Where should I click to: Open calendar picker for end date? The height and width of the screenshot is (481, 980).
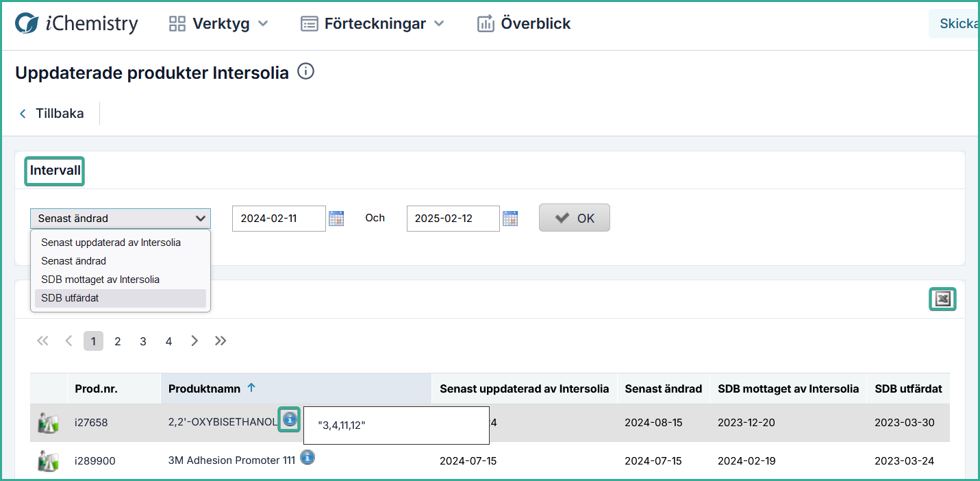(510, 219)
